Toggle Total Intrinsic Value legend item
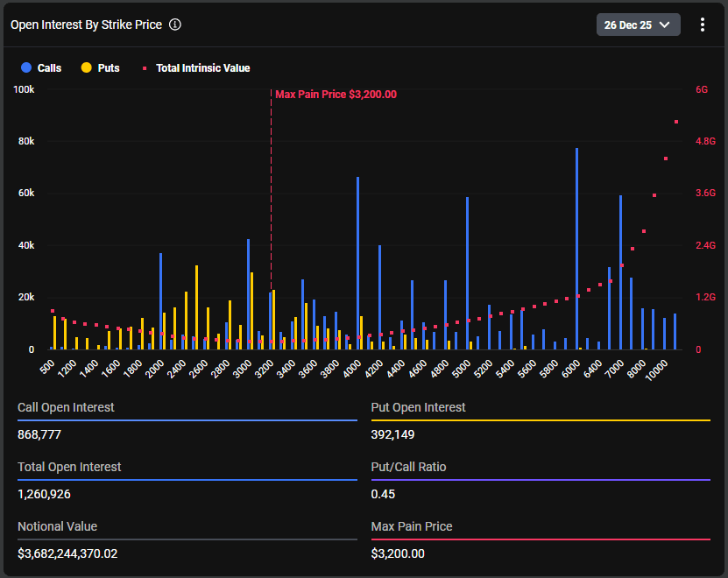Screen dimensions: 728x578 pos(196,67)
